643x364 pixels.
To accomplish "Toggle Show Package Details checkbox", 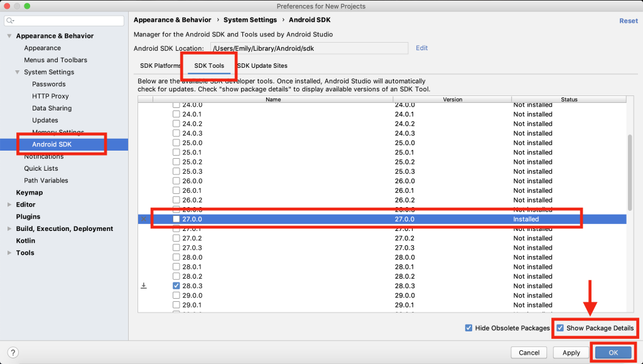I will pyautogui.click(x=560, y=328).
